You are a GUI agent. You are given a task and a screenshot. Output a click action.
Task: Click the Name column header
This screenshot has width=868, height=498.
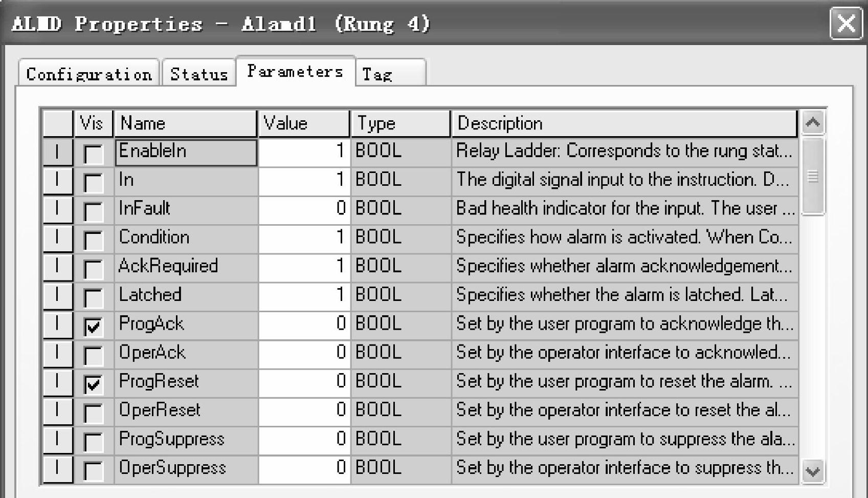(x=185, y=123)
